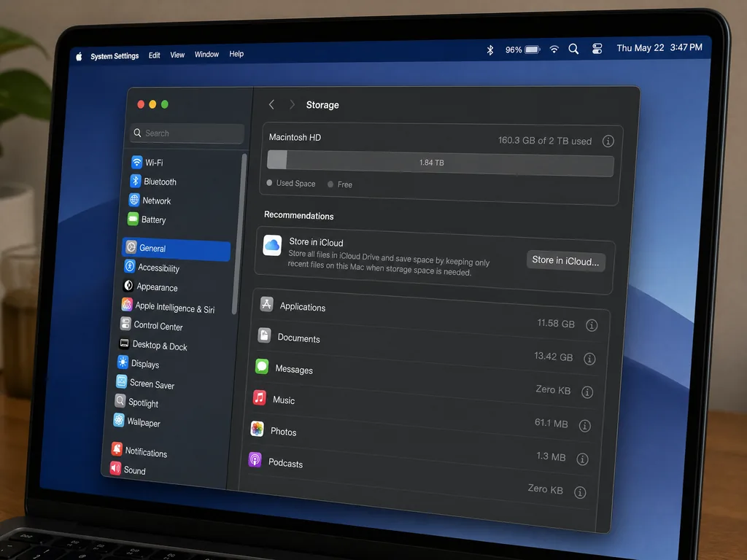Click the Bluetooth icon in menu bar
The image size is (747, 560).
489,50
